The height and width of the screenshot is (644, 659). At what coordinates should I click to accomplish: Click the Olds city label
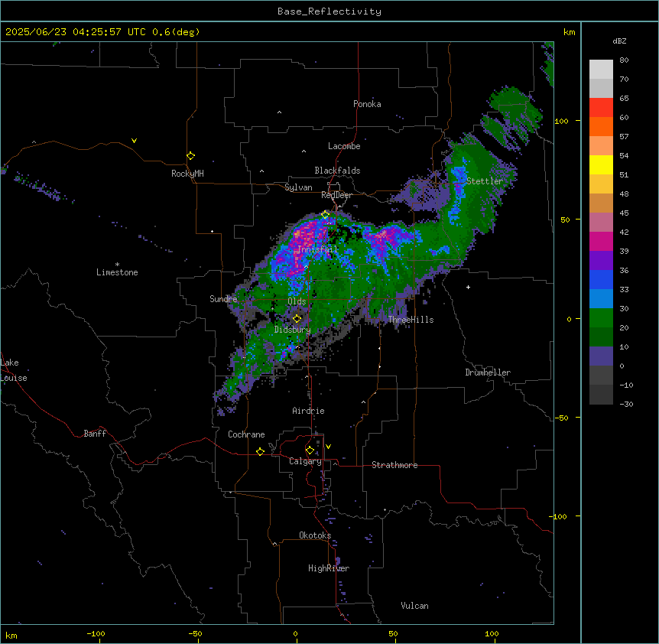[297, 301]
